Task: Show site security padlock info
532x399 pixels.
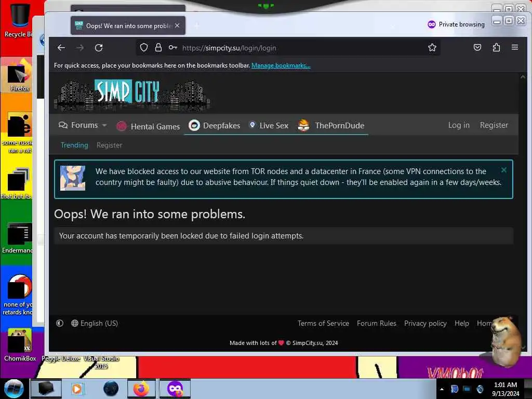Action: click(x=158, y=47)
